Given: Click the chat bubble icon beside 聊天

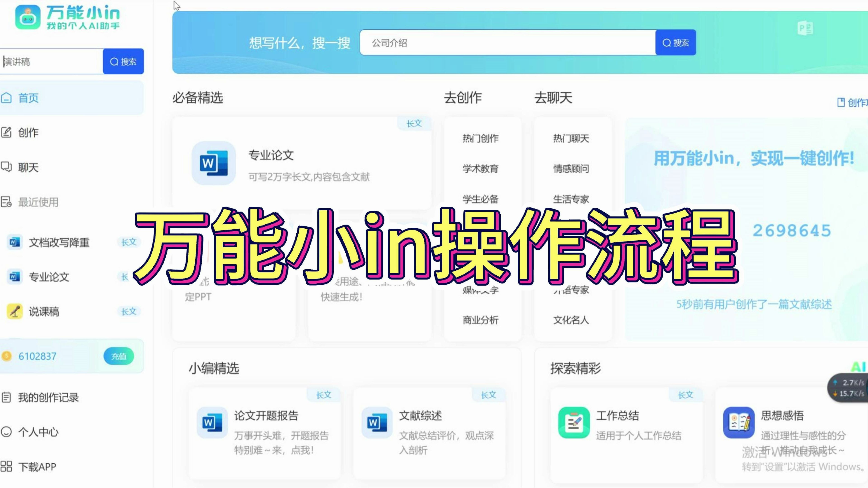Looking at the screenshot, I should pos(6,167).
